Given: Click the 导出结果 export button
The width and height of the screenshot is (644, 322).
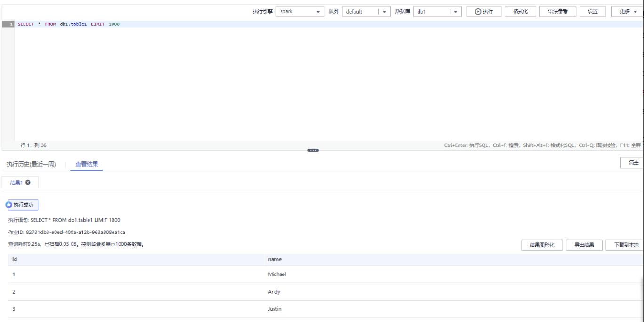Looking at the screenshot, I should 584,245.
